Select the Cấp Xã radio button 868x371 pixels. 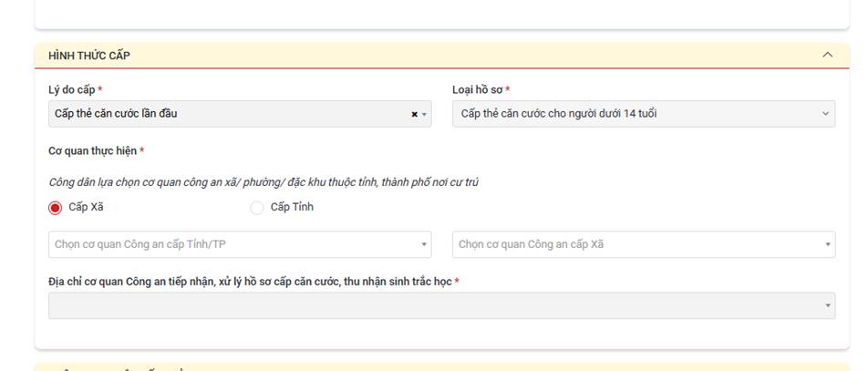[x=55, y=208]
